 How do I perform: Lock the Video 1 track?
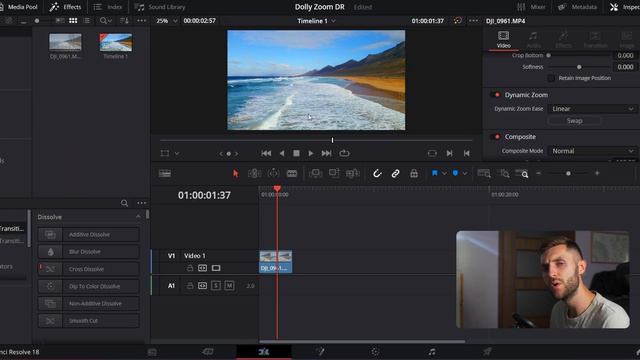click(190, 268)
